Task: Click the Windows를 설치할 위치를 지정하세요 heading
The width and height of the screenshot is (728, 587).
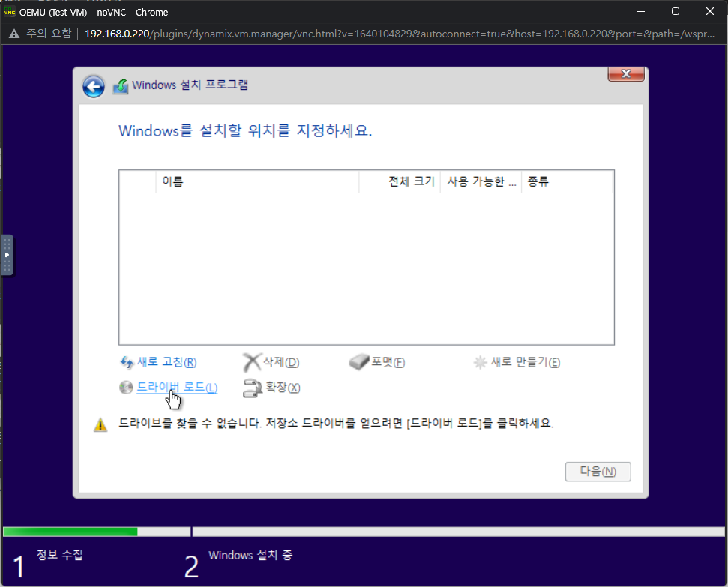Action: (x=245, y=131)
